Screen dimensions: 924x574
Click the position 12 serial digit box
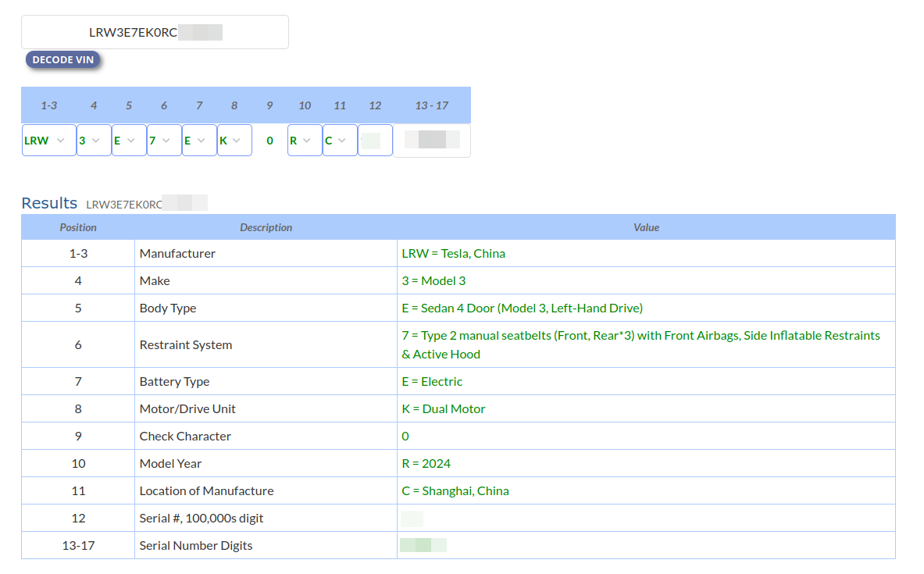[x=375, y=141]
